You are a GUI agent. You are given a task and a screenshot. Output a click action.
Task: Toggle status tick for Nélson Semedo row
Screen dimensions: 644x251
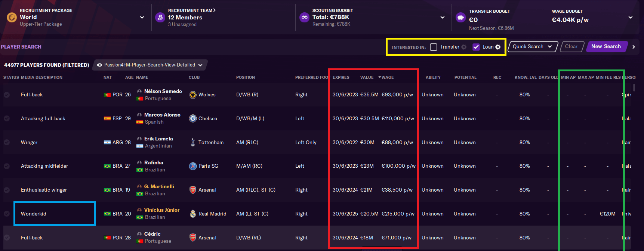pos(7,95)
